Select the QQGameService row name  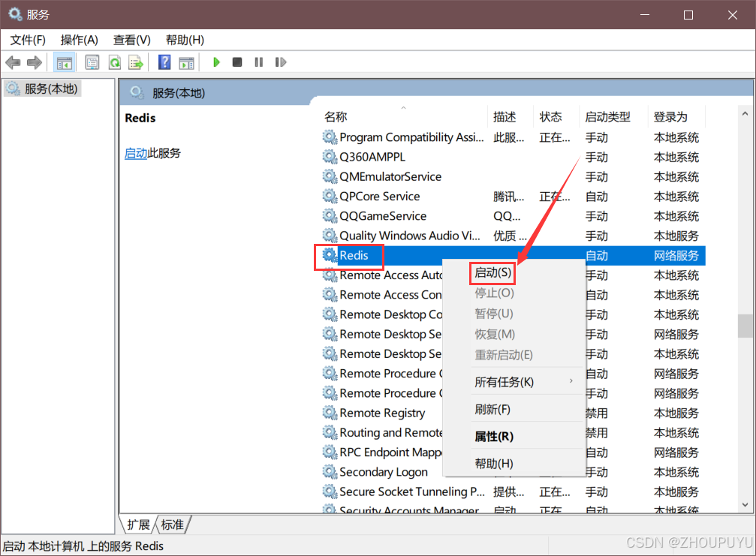(x=383, y=216)
